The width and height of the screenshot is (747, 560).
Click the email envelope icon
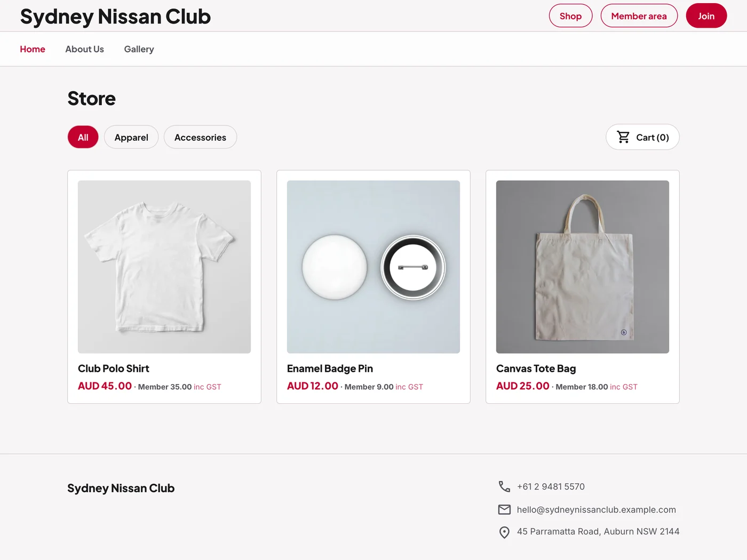[x=504, y=509]
